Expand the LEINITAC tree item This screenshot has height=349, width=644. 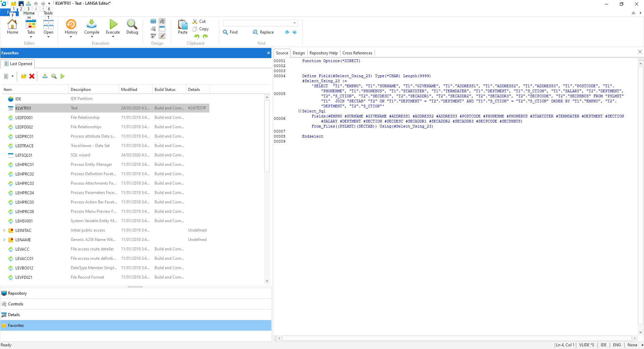pos(4,231)
